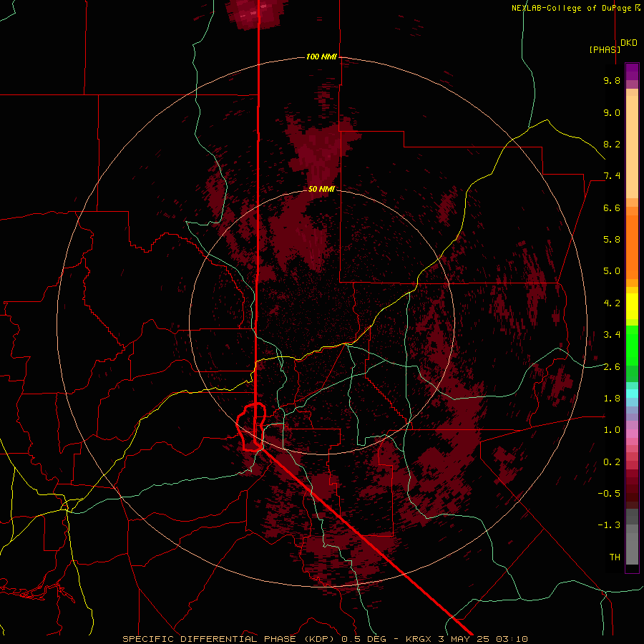This screenshot has width=644, height=644.
Task: Click the 5.8 value on the scale
Action: 612,239
